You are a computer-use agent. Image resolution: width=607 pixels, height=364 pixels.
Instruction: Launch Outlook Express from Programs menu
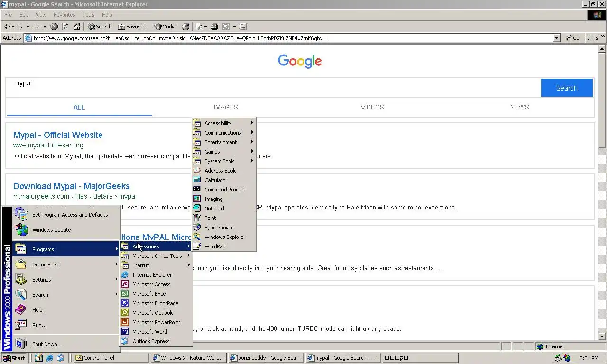pos(156,341)
